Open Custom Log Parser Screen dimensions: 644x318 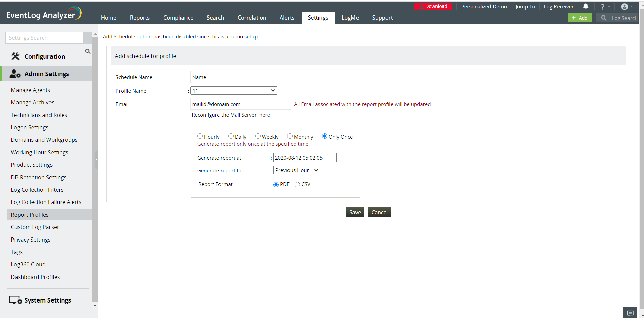[x=35, y=227]
